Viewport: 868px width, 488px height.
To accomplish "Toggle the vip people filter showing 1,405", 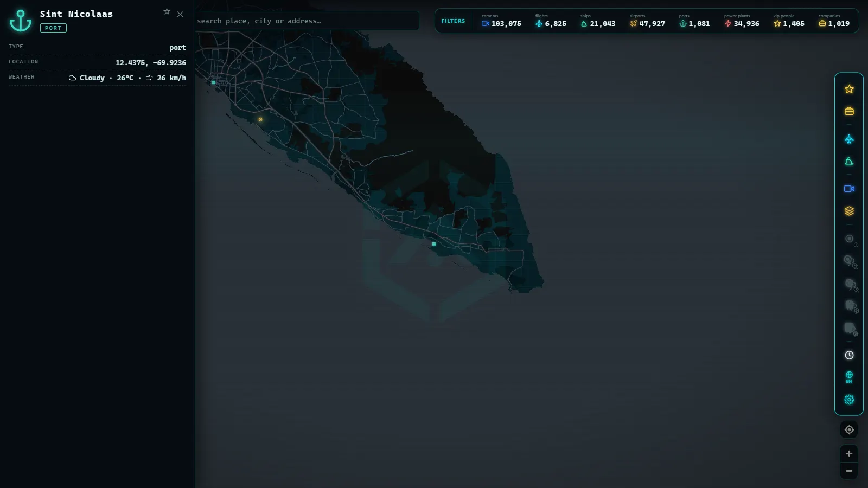I will point(789,21).
